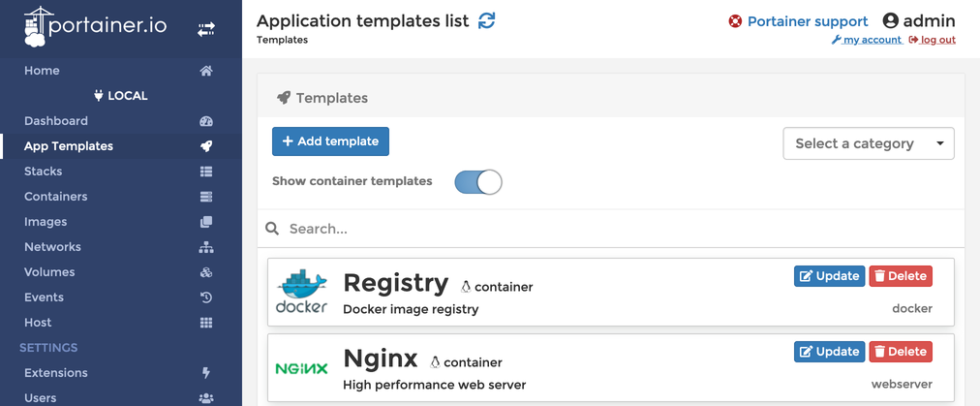The height and width of the screenshot is (406, 980).
Task: Click the Home house icon
Action: (206, 71)
